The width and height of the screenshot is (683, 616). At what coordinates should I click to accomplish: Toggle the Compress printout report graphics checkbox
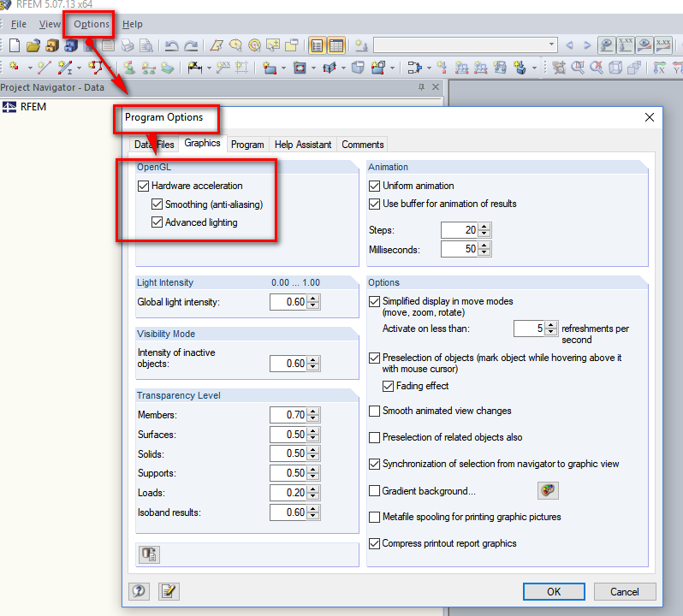[374, 543]
